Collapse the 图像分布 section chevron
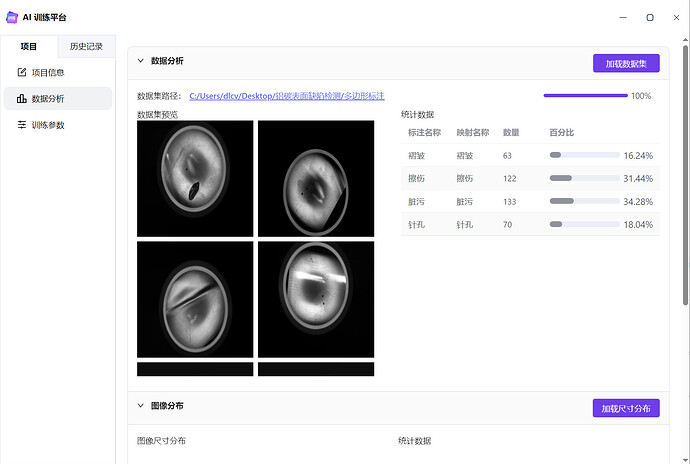Screen dimensions: 690x464 140,405
